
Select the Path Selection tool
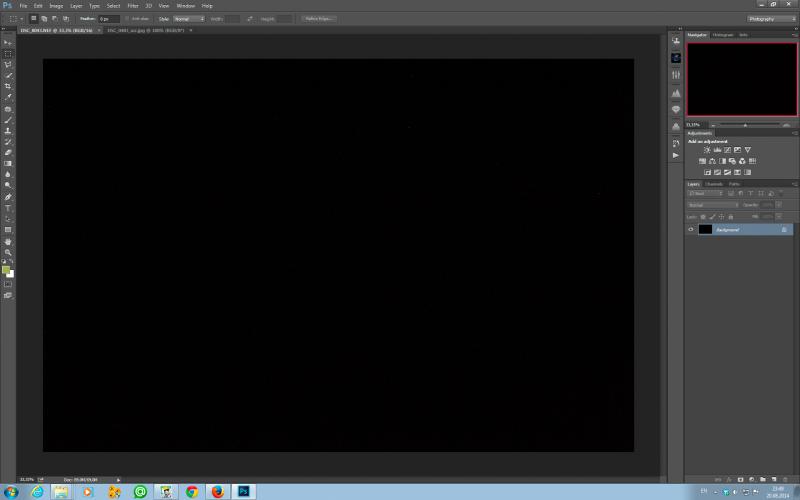(8, 219)
